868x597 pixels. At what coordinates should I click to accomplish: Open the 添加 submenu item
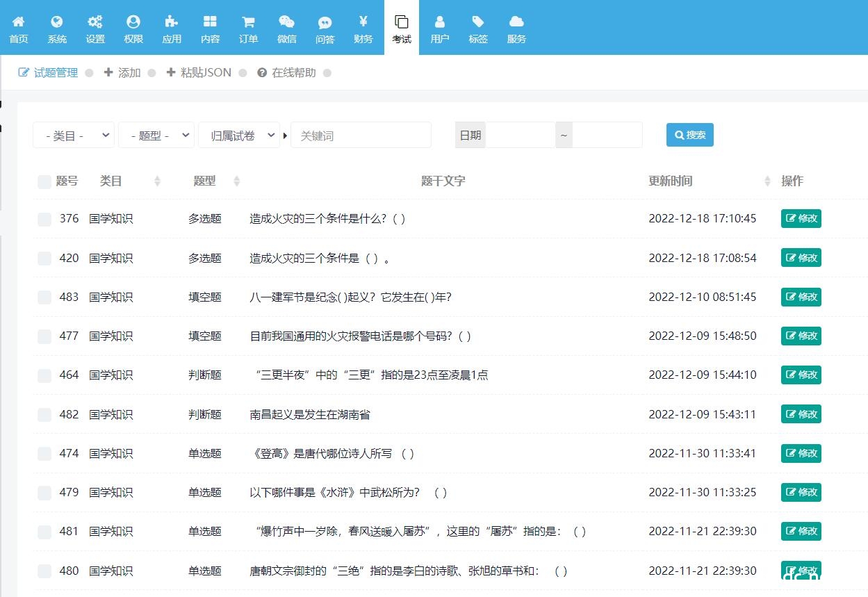coord(122,72)
